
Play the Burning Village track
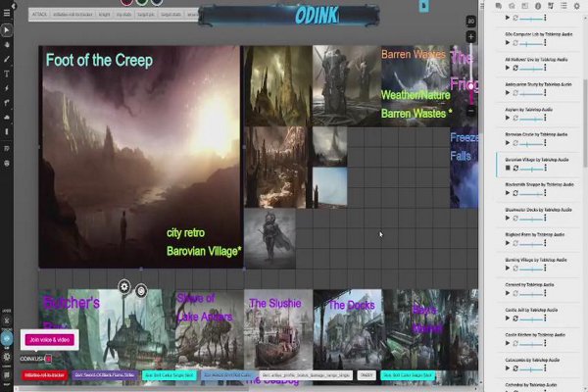pos(508,269)
